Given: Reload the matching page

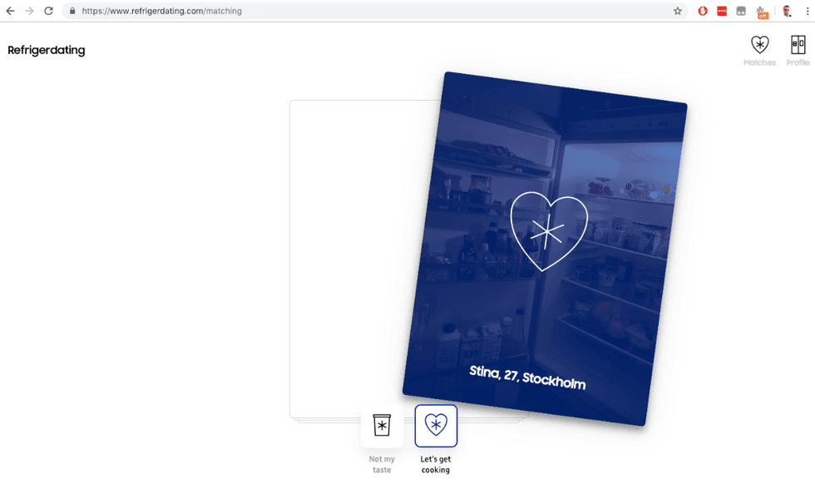Looking at the screenshot, I should (48, 11).
